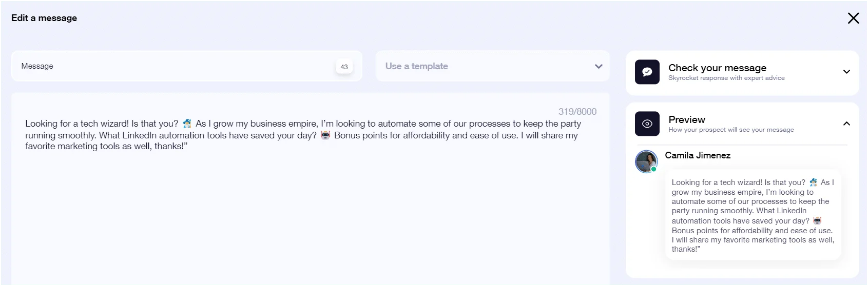Click the Message name input field

tap(187, 66)
